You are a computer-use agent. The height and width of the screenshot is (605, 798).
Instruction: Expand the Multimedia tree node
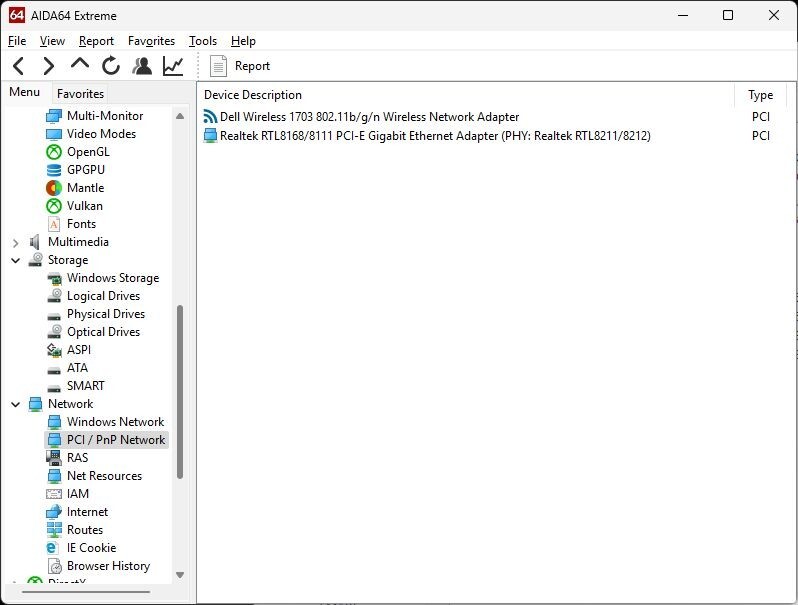pyautogui.click(x=16, y=243)
